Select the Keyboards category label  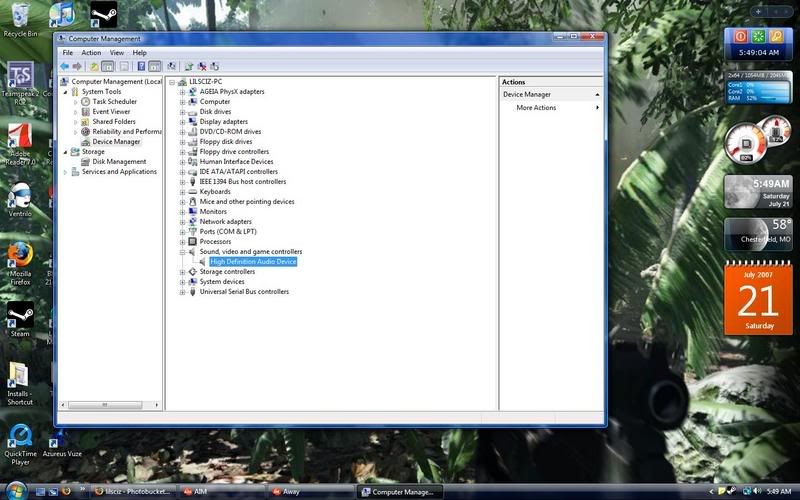[215, 191]
